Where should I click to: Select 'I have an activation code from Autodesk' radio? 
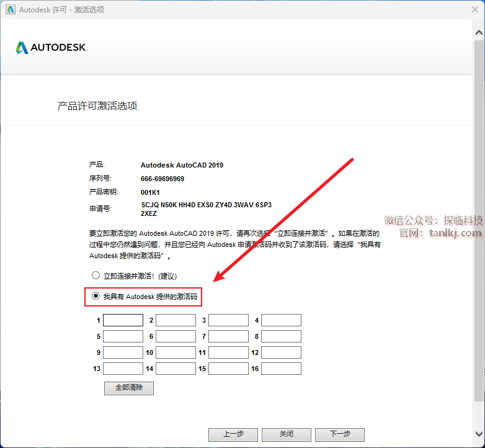pos(96,296)
